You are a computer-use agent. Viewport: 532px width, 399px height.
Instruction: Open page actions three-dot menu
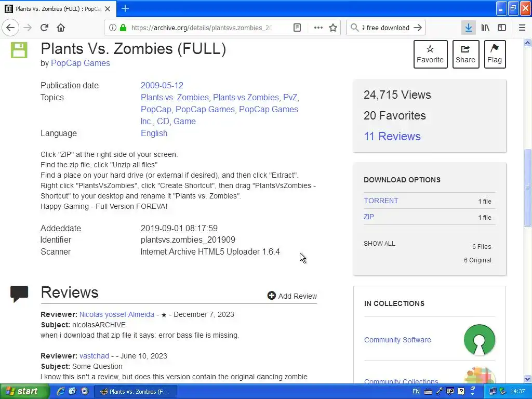pyautogui.click(x=318, y=28)
